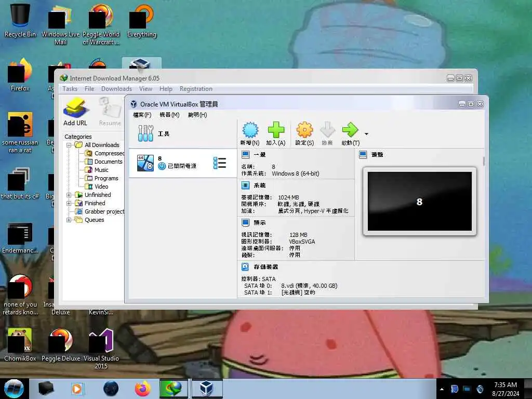Open the VM list details menu icon
Image resolution: width=532 pixels, height=399 pixels.
(x=220, y=163)
